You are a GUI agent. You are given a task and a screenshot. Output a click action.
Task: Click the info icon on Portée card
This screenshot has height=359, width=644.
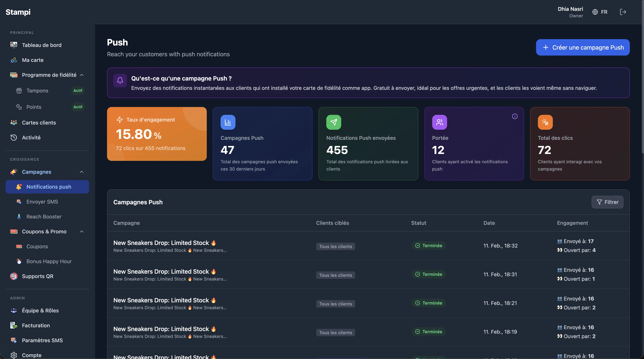[x=514, y=116]
